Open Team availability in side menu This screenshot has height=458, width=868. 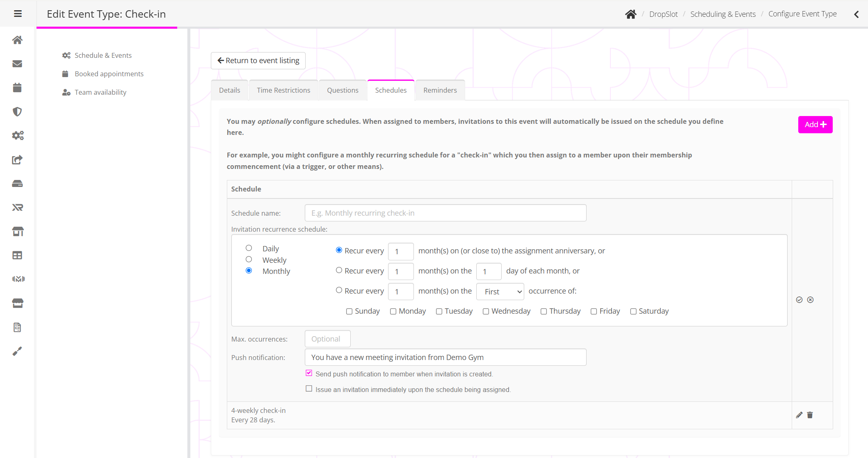click(x=100, y=92)
